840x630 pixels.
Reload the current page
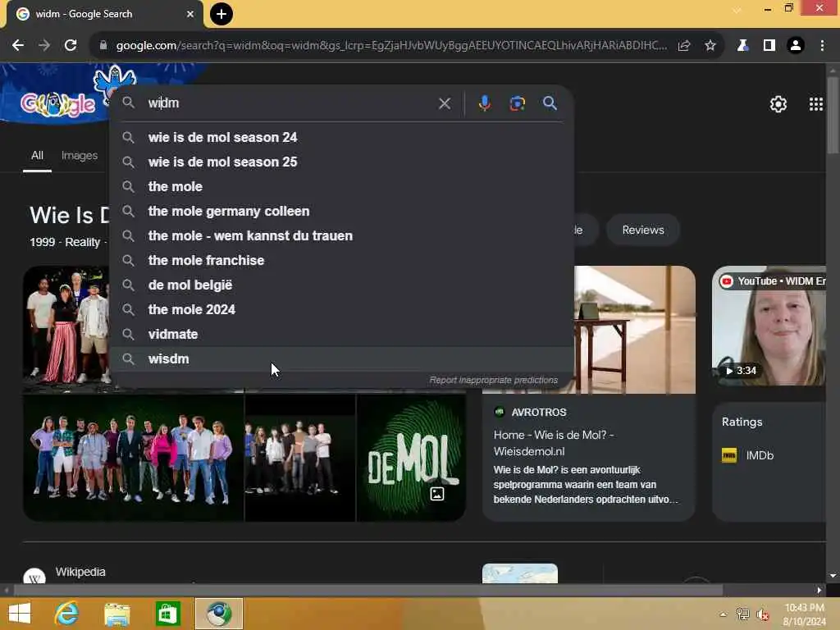pos(71,46)
